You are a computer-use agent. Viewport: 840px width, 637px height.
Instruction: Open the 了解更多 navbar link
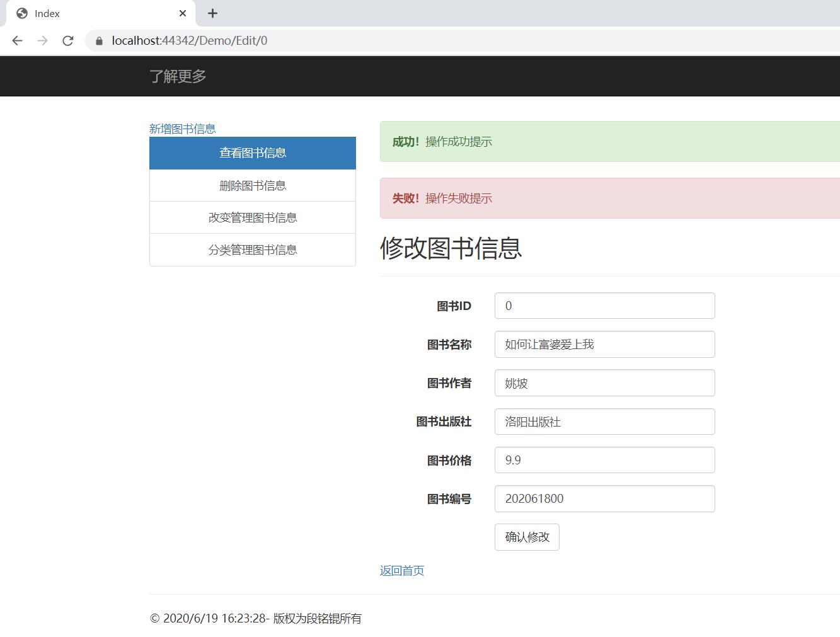tap(178, 76)
